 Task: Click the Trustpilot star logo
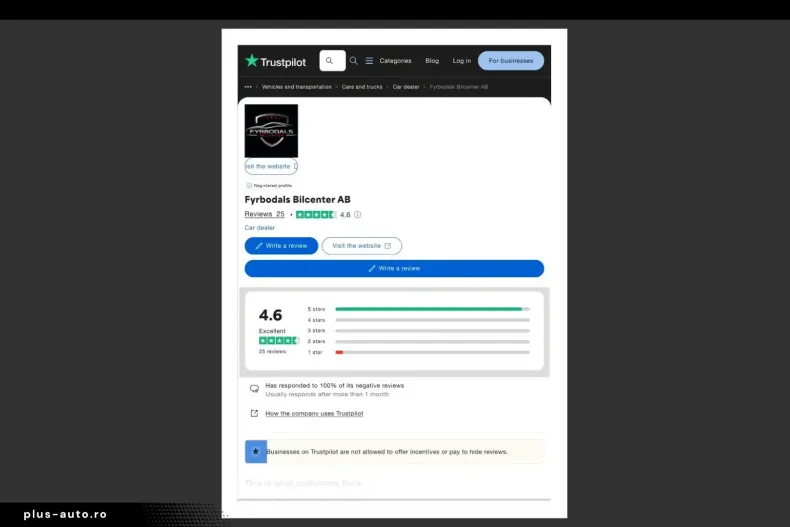pos(252,61)
